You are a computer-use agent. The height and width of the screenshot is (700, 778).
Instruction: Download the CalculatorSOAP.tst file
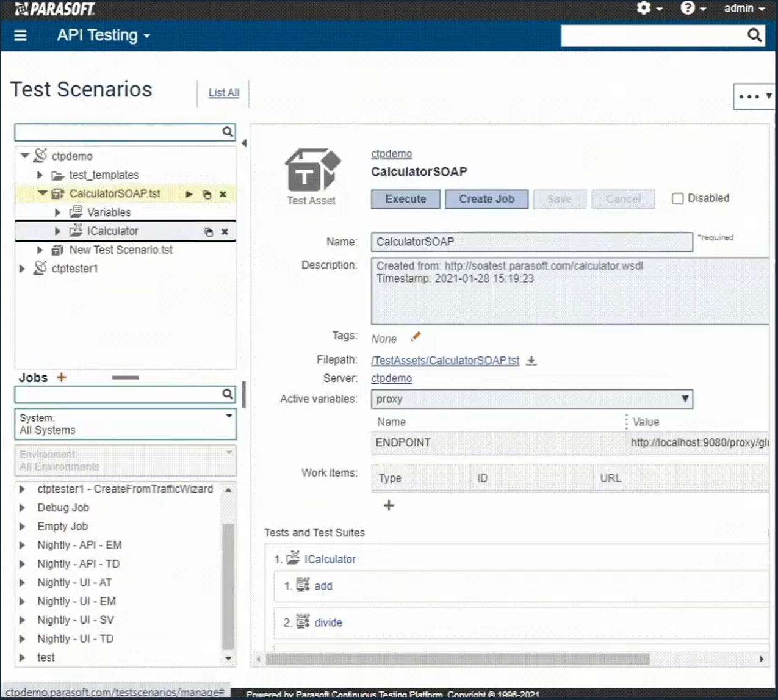531,360
